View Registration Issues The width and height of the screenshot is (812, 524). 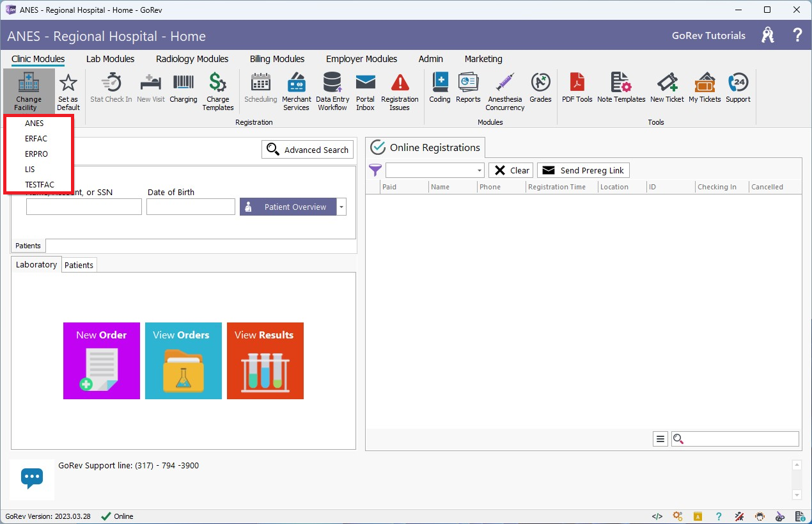pos(400,91)
